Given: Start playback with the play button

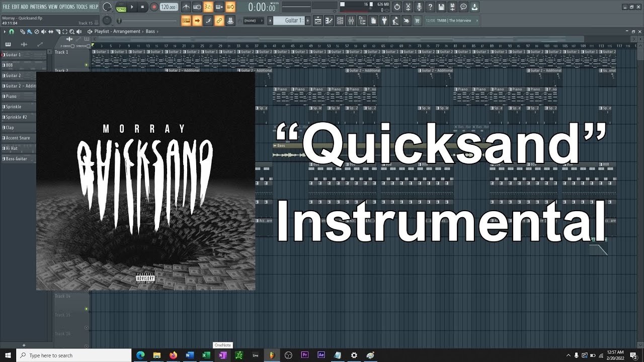Looking at the screenshot, I should point(132,7).
